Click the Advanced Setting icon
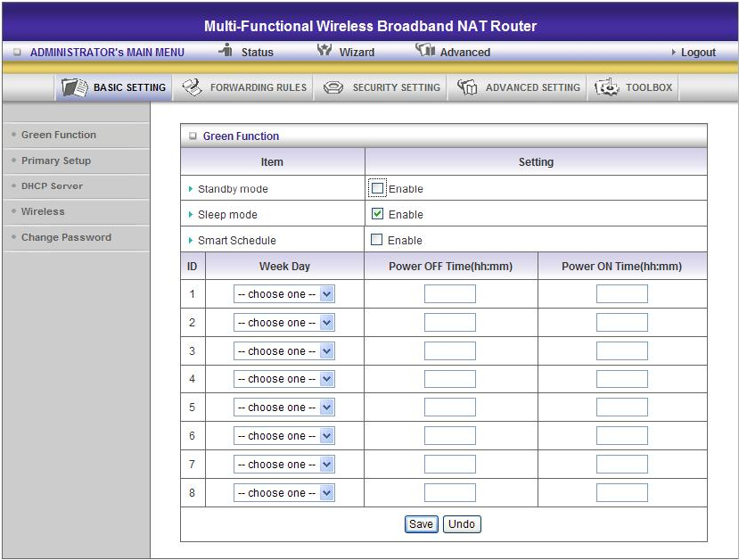Image resolution: width=739 pixels, height=560 pixels. click(467, 87)
